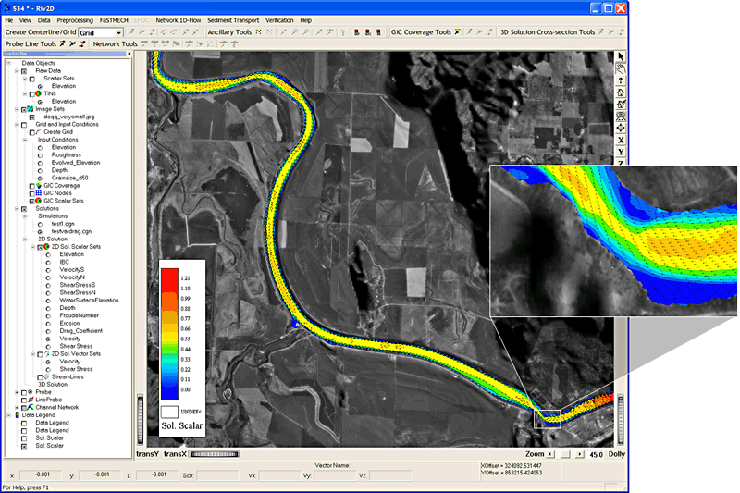The image size is (740, 493).
Task: Expand the Channel Network tree node
Action: (16, 409)
